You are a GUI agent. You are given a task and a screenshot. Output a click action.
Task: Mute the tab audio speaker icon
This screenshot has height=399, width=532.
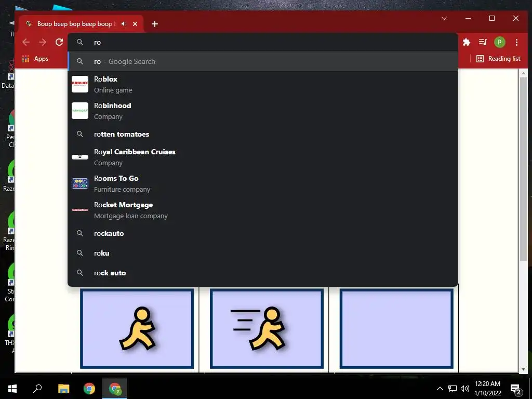[124, 24]
